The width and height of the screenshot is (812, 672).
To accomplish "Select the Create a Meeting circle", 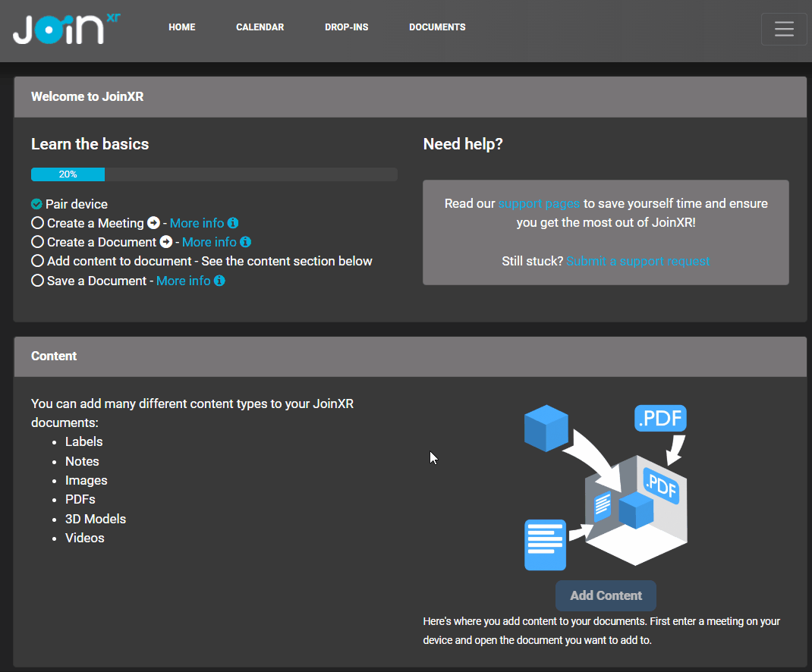I will click(37, 223).
